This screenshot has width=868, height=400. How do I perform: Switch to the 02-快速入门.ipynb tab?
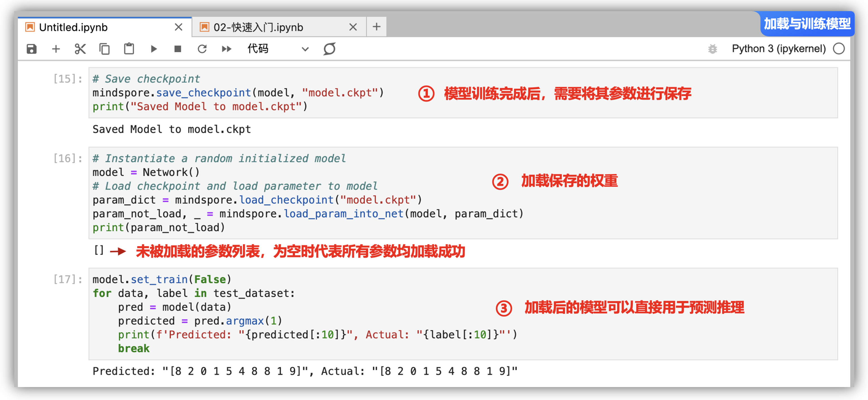258,27
